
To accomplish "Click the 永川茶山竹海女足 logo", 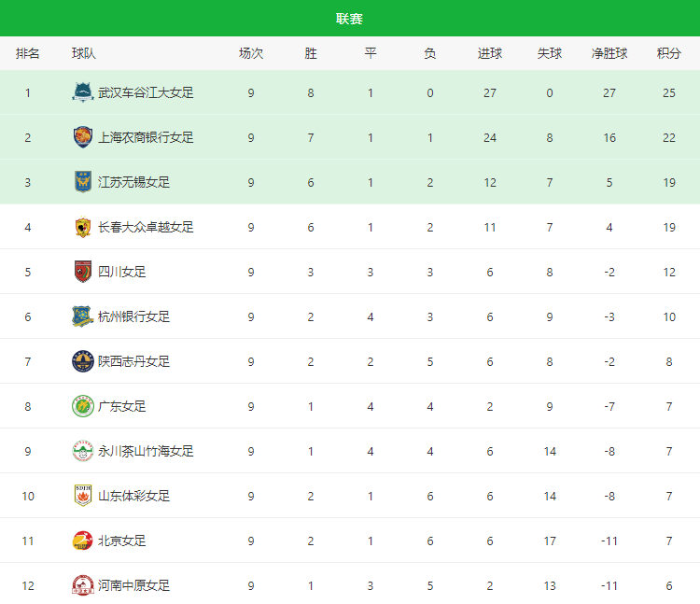I will (82, 451).
